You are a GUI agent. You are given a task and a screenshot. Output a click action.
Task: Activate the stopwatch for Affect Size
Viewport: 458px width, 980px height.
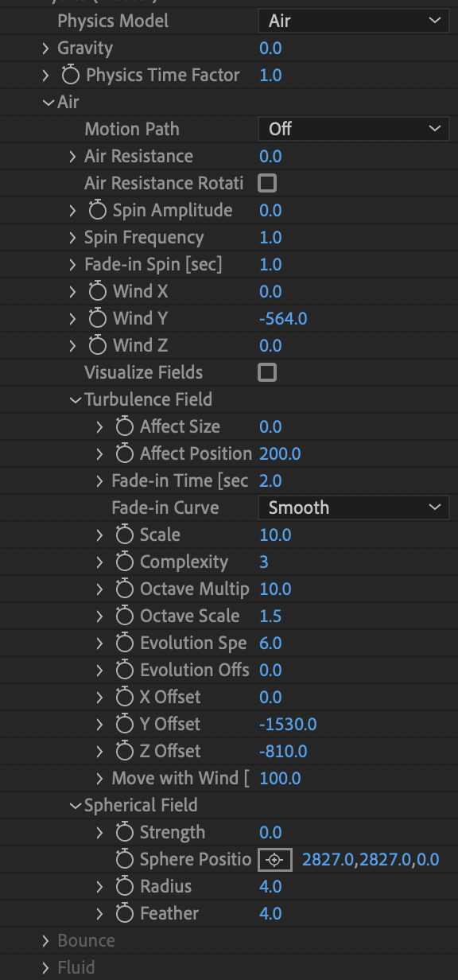[x=124, y=426]
